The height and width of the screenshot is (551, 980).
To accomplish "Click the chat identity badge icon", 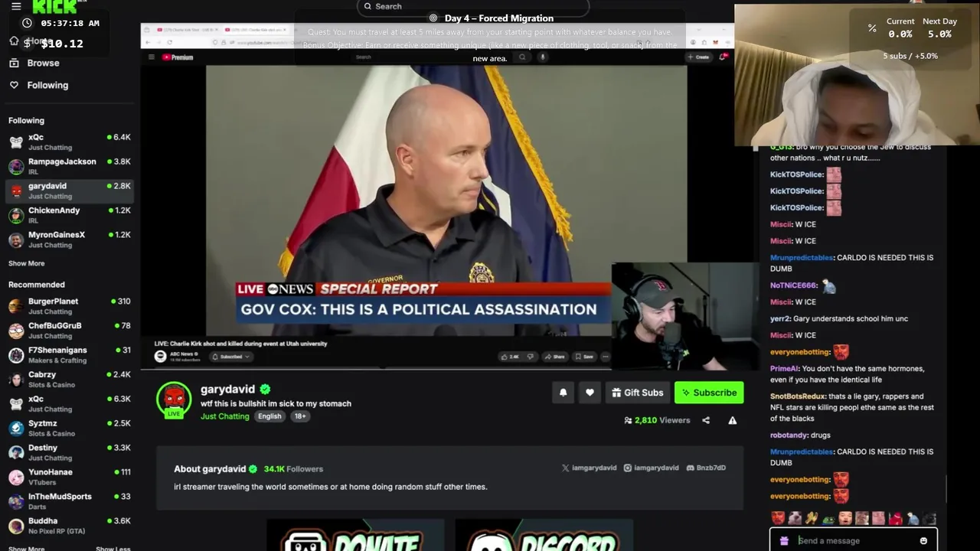I will [784, 540].
